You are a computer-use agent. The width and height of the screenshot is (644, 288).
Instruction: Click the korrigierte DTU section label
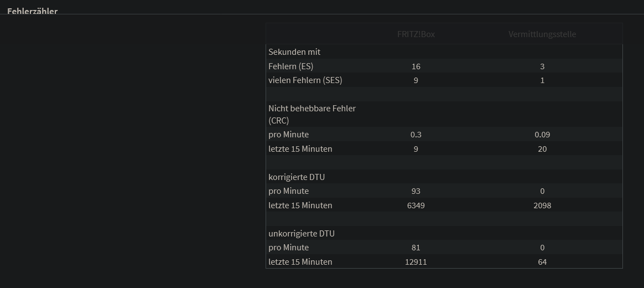point(297,177)
